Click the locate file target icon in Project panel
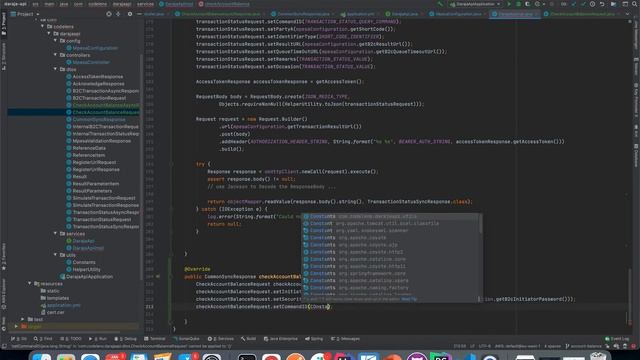The height and width of the screenshot is (360, 640). [109, 14]
